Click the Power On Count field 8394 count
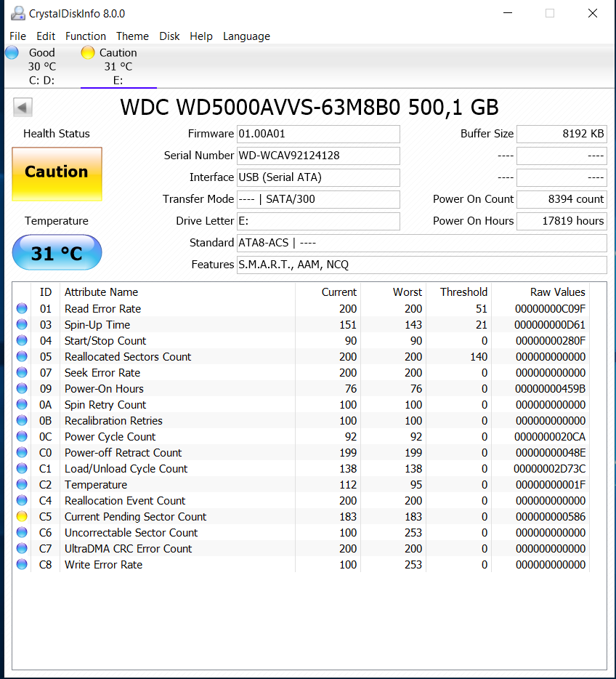 pos(562,199)
